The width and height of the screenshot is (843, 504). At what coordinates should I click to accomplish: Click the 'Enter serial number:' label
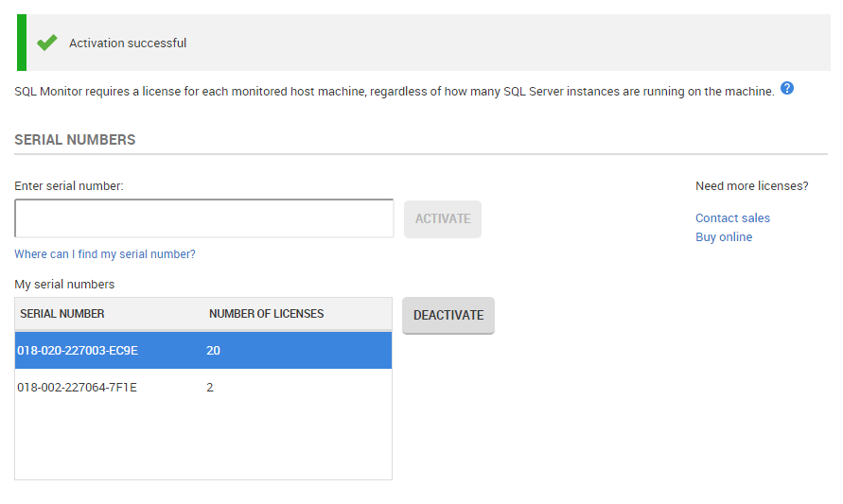click(x=69, y=186)
